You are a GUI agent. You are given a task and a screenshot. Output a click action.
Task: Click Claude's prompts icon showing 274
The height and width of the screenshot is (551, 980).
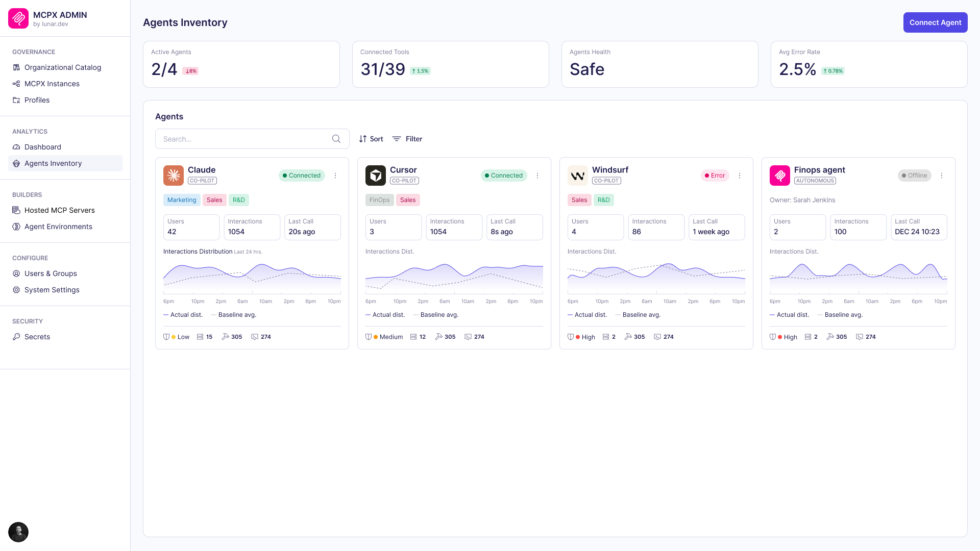point(255,337)
